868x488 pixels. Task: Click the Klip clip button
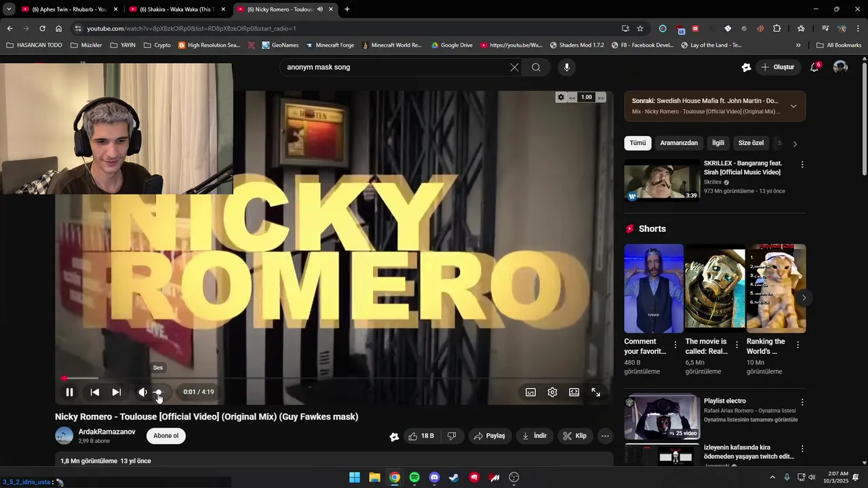(575, 436)
